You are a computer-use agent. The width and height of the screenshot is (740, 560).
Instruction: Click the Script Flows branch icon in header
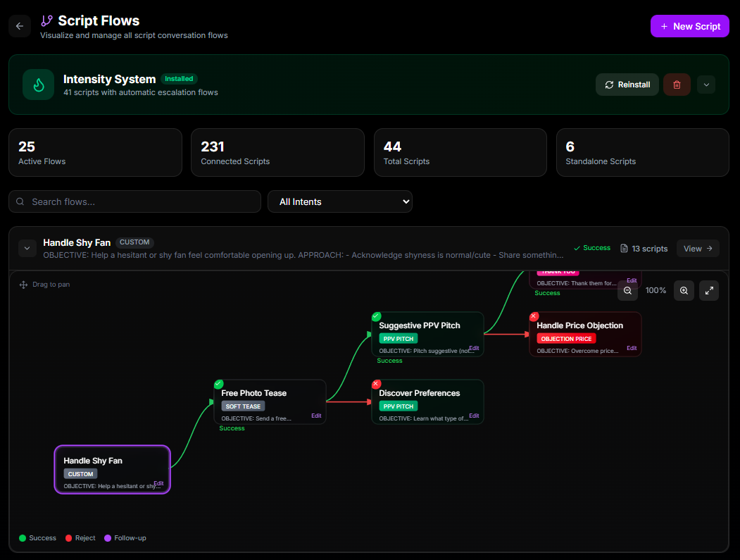(x=47, y=20)
